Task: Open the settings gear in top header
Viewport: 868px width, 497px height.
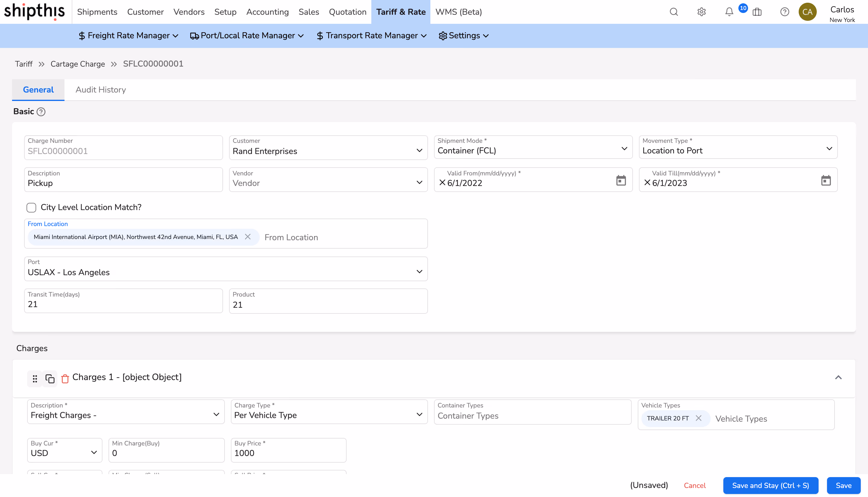Action: 701,12
